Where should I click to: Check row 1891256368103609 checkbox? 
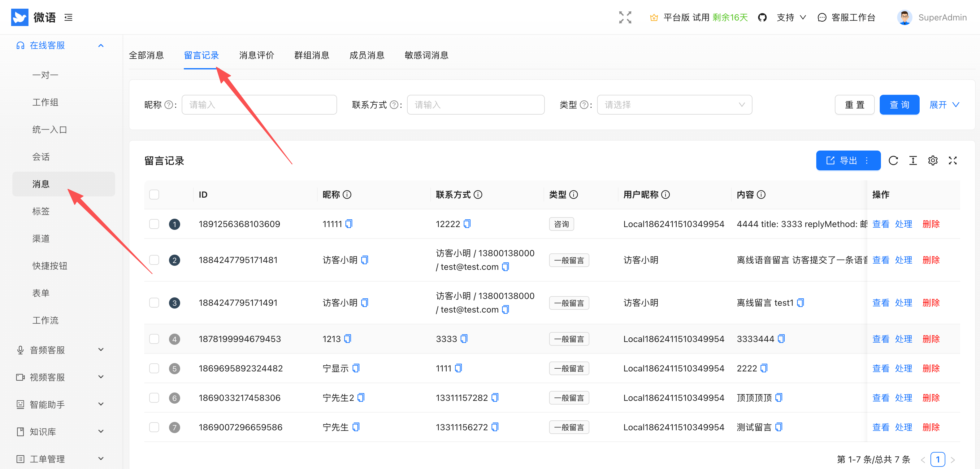154,224
